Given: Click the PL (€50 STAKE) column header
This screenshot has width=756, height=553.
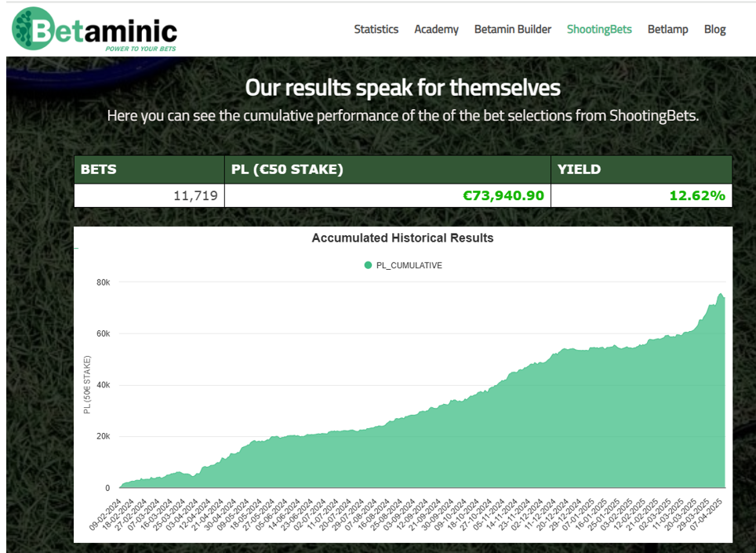Looking at the screenshot, I should click(x=387, y=169).
